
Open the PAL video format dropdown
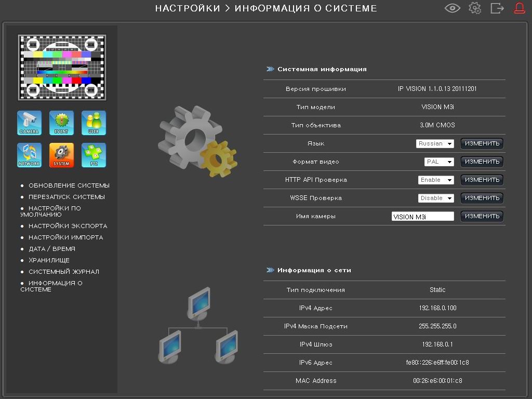pos(439,162)
